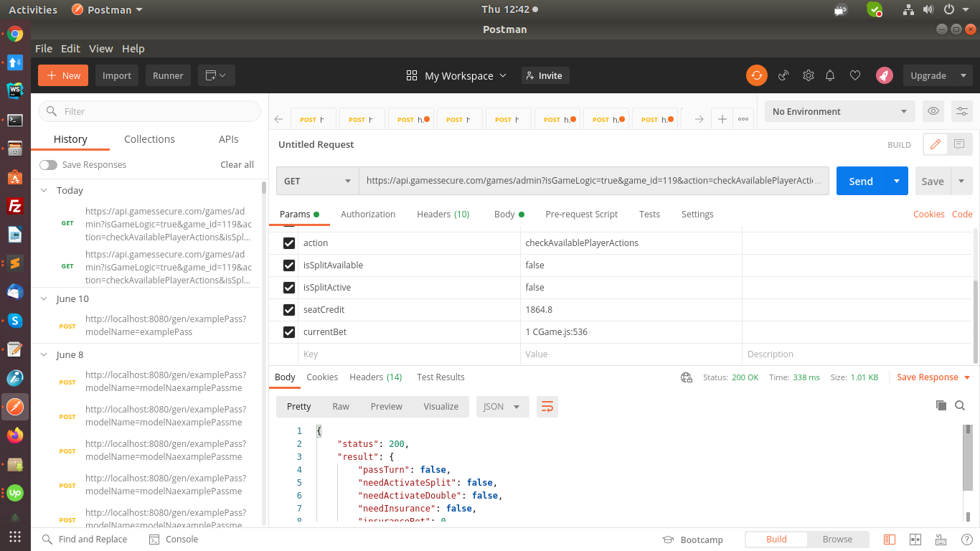Switch to Build mode toggle
Image resolution: width=980 pixels, height=551 pixels.
coord(776,540)
